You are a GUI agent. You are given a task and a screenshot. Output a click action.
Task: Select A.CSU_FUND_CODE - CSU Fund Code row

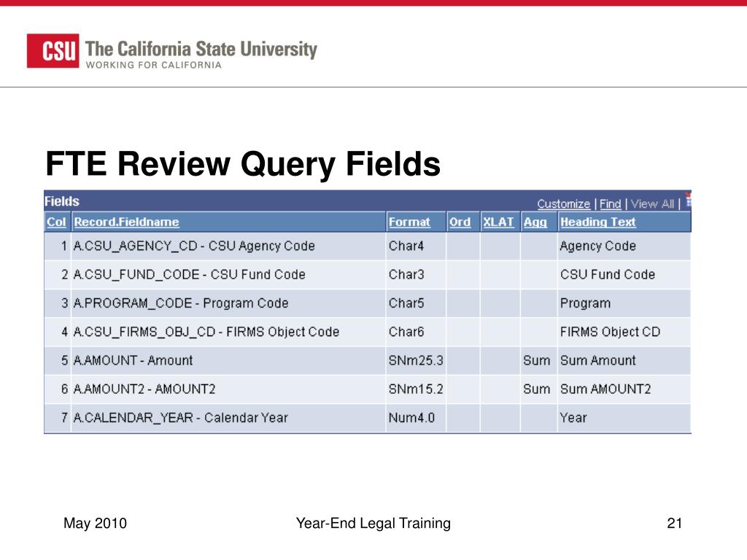[368, 275]
